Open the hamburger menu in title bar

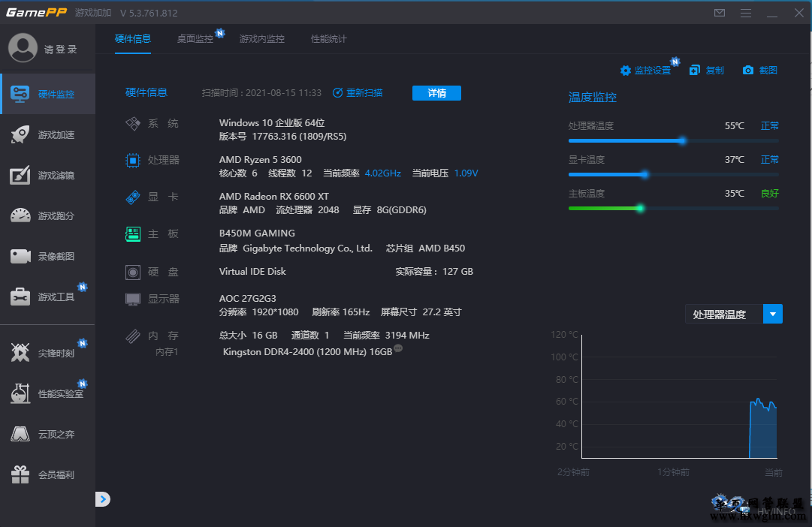click(x=746, y=13)
